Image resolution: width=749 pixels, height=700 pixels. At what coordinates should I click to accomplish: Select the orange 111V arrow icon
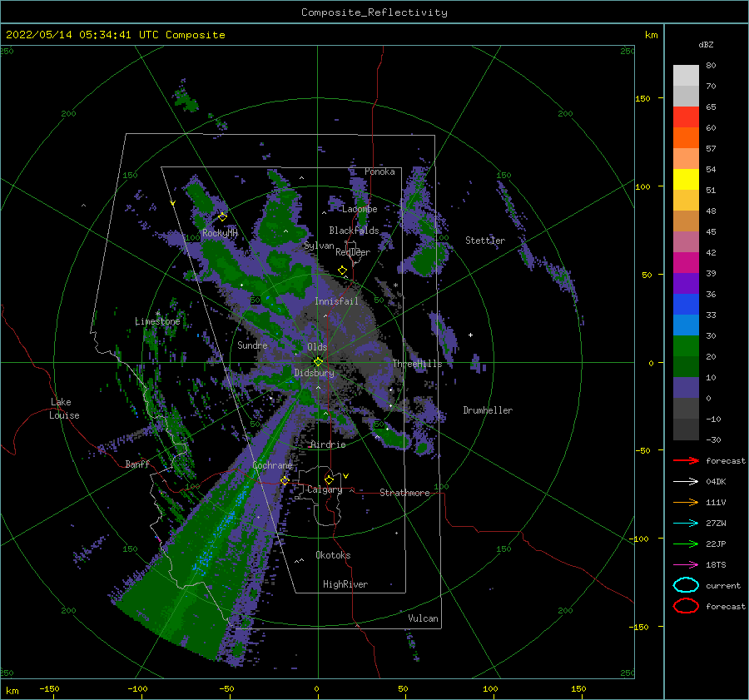pos(686,502)
